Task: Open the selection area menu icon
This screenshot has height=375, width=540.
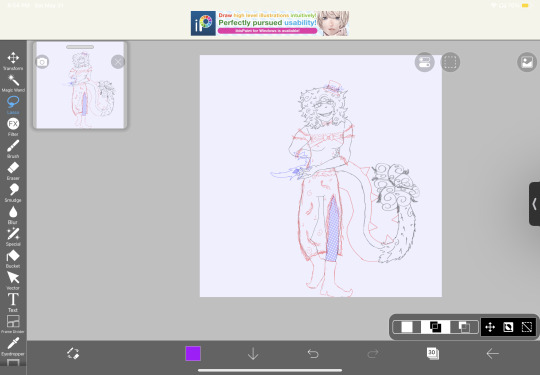Action: (450, 62)
